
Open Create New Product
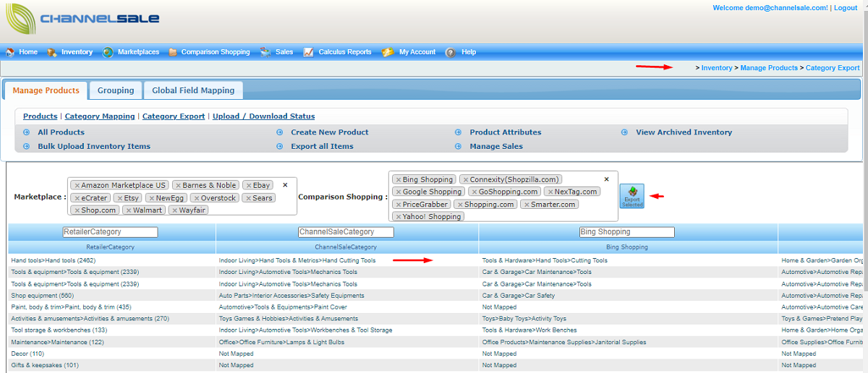[x=330, y=132]
